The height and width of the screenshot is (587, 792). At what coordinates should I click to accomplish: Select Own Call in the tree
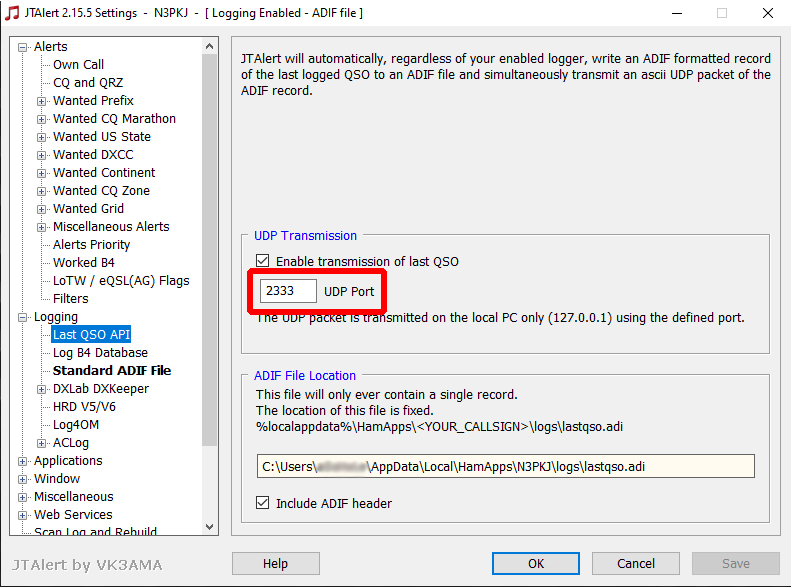[x=78, y=65]
